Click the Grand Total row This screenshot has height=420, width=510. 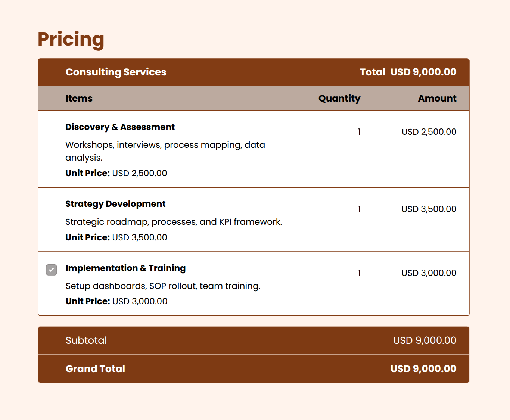[x=254, y=369]
